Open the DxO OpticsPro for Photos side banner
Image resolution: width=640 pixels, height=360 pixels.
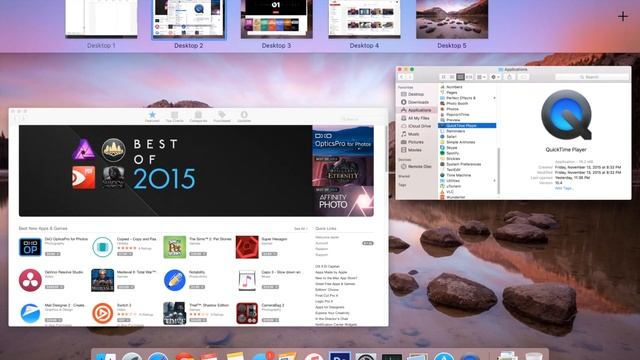tap(343, 141)
